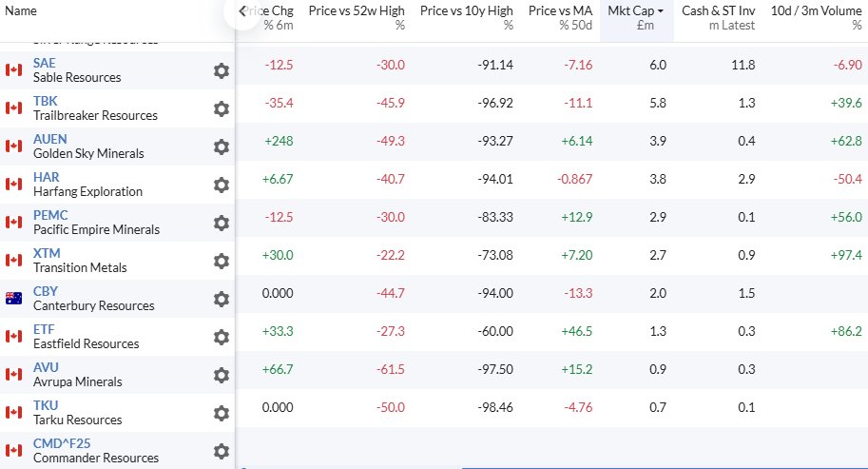Open settings gear for Canterbury Resources

click(x=222, y=299)
